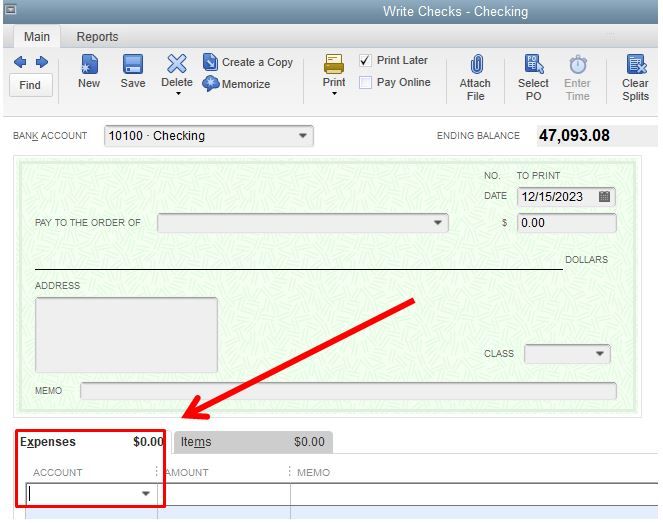663x523 pixels.
Task: Select the Items tab
Action: [x=253, y=442]
